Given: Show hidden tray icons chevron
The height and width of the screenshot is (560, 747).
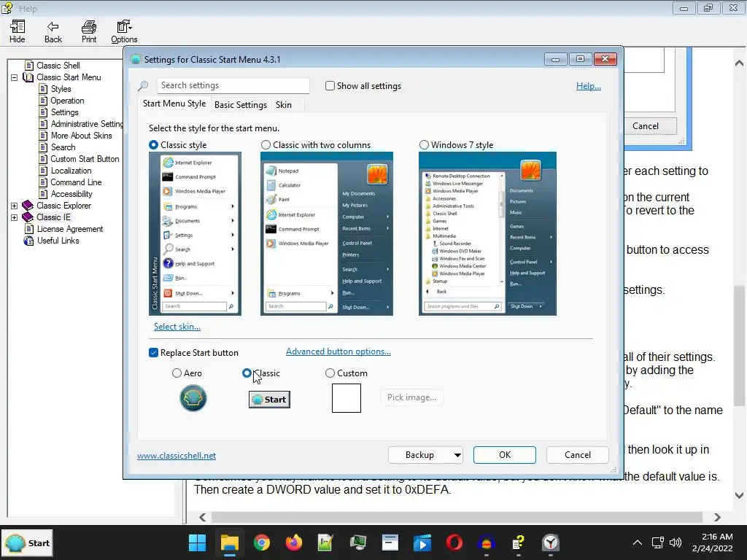Looking at the screenshot, I should coord(637,542).
